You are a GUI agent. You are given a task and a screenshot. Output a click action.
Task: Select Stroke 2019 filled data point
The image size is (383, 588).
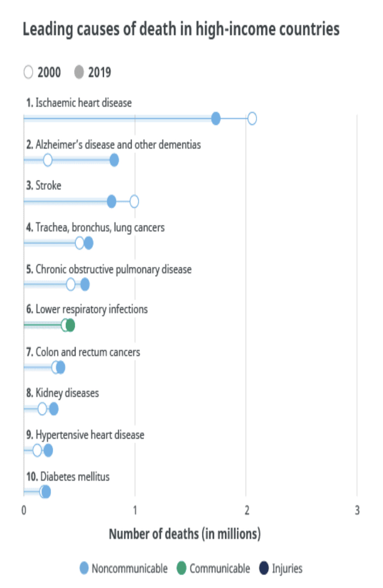[111, 201]
